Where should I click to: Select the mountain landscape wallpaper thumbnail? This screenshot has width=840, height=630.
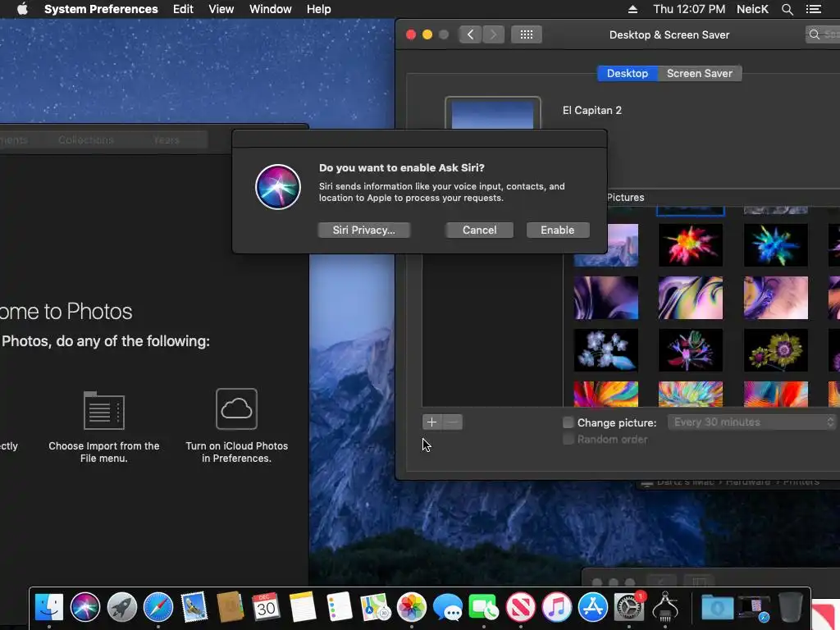tap(623, 245)
